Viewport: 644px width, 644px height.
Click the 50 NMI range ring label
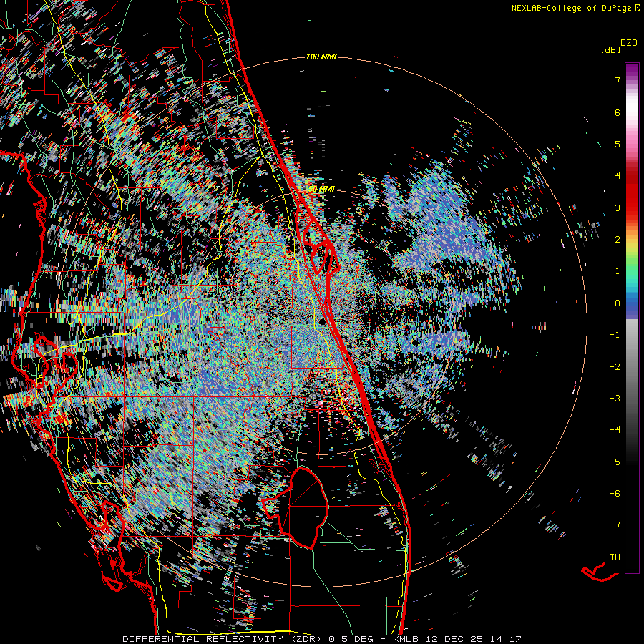[x=321, y=189]
